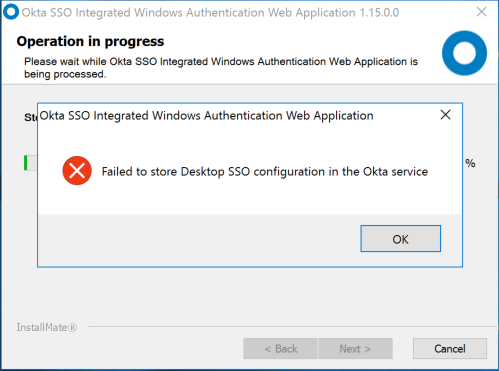This screenshot has height=371, width=499.
Task: Click the red error icon
Action: pyautogui.click(x=77, y=170)
